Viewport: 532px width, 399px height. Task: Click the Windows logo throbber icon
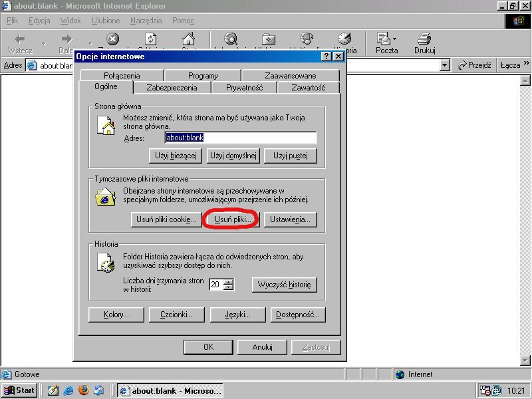coord(518,21)
